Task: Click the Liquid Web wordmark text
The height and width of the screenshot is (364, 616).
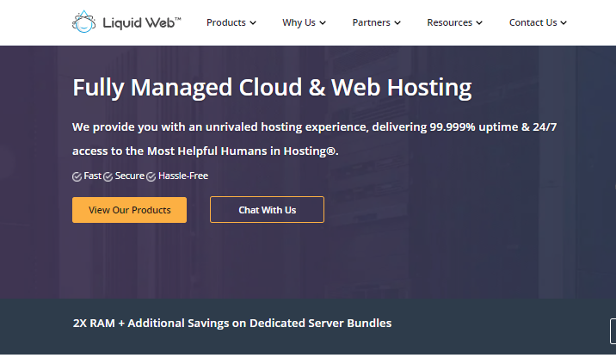Action: pos(141,22)
